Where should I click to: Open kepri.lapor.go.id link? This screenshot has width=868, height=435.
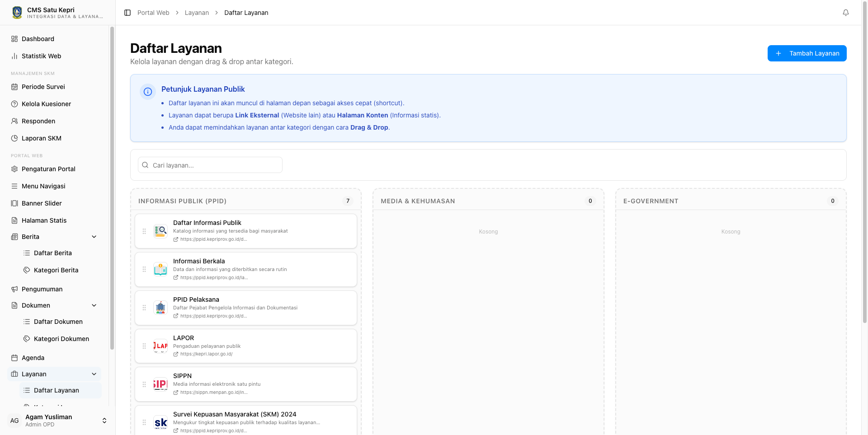tap(206, 354)
